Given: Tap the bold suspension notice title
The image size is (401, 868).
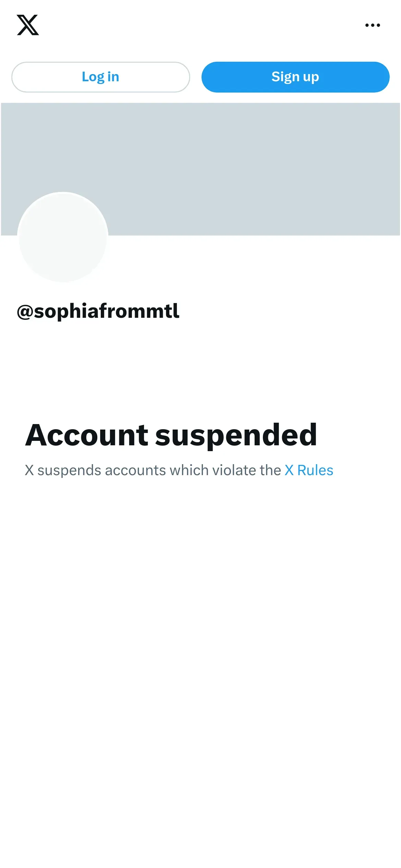Looking at the screenshot, I should click(171, 435).
